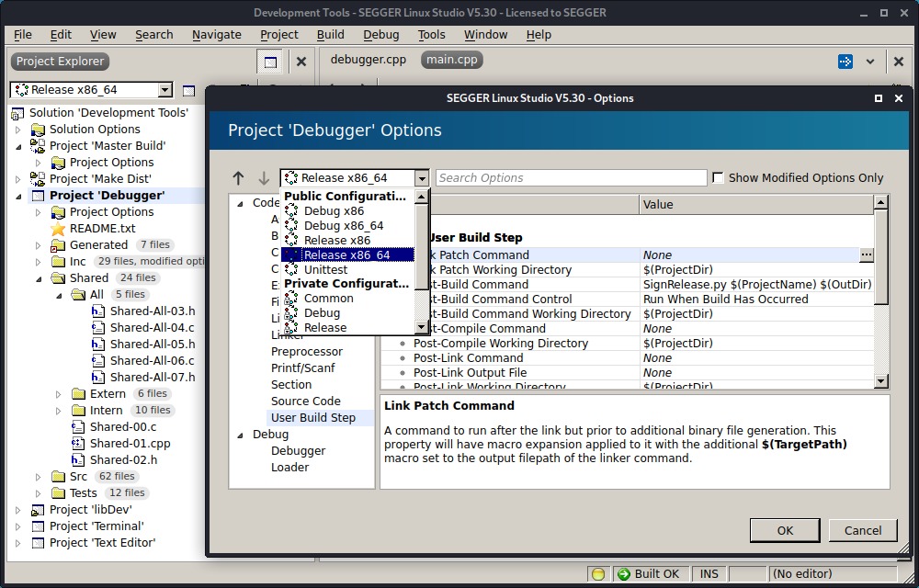Expand the Extern folder
The image size is (919, 588).
click(59, 394)
